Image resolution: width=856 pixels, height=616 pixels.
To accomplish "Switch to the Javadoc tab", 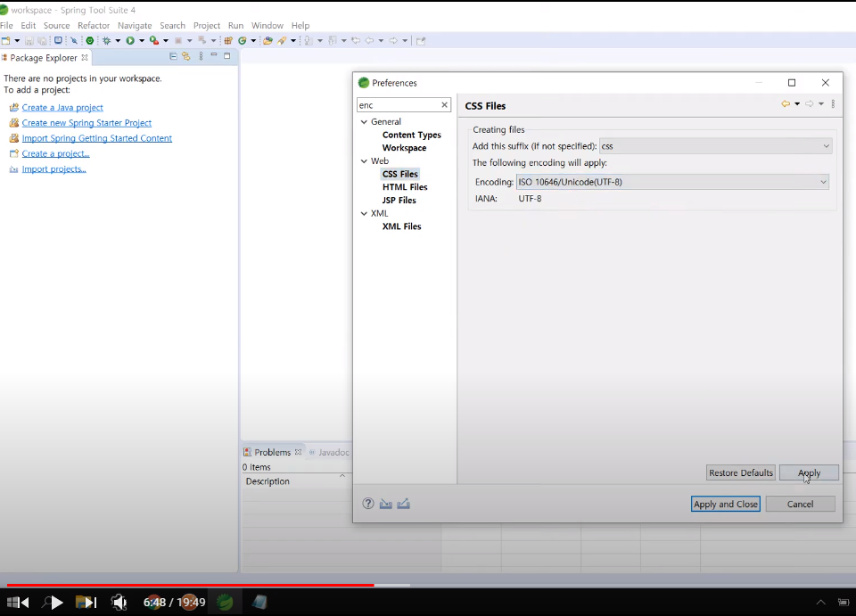I will point(329,452).
